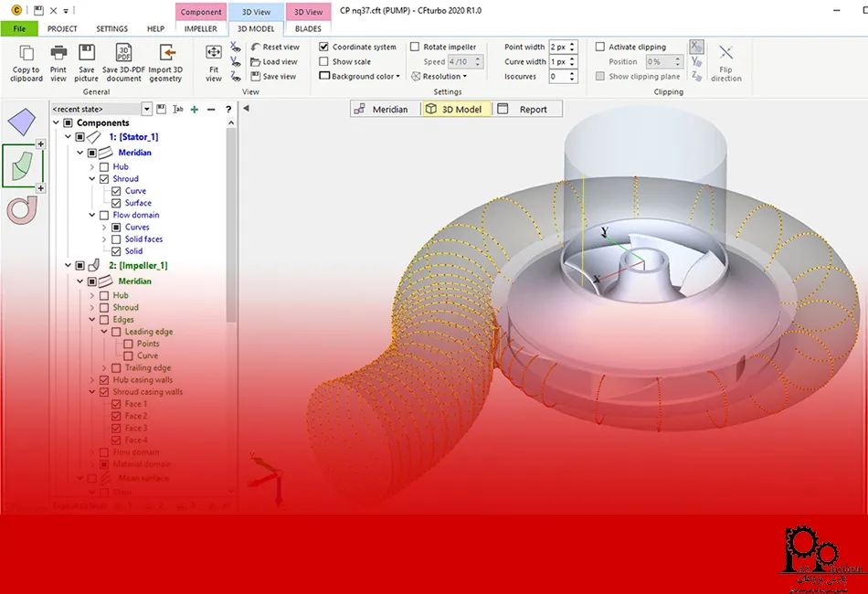Viewport: 868px width, 594px height.
Task: Click the Flip direction icon
Action: click(726, 54)
